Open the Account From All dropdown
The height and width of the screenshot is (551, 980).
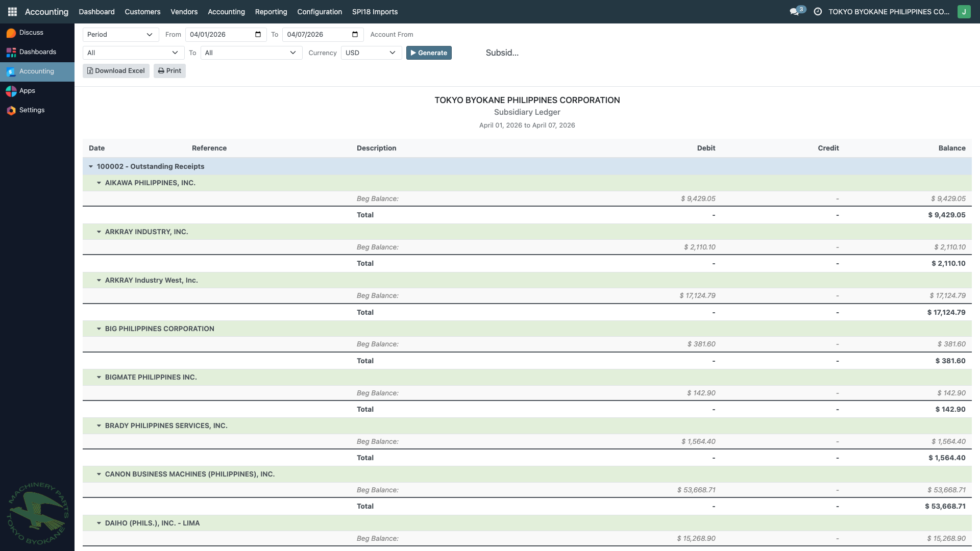click(133, 53)
